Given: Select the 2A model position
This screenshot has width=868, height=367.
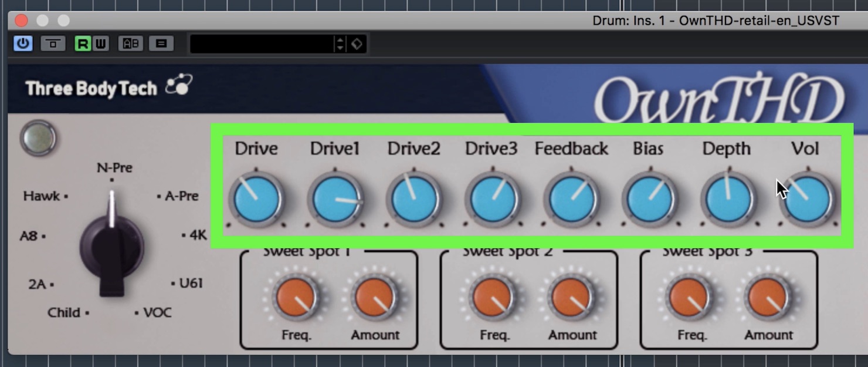Looking at the screenshot, I should coord(37,284).
